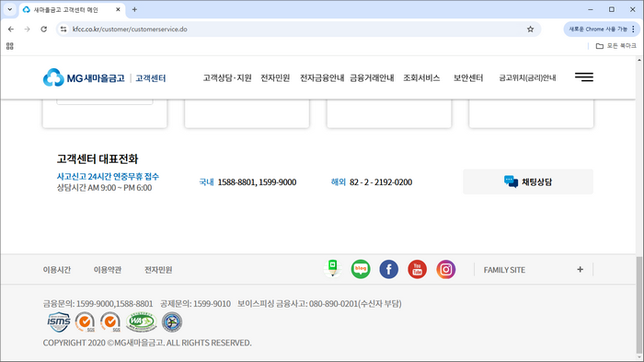The height and width of the screenshot is (362, 644).
Task: Click the second orange SGS badge
Action: (x=110, y=321)
